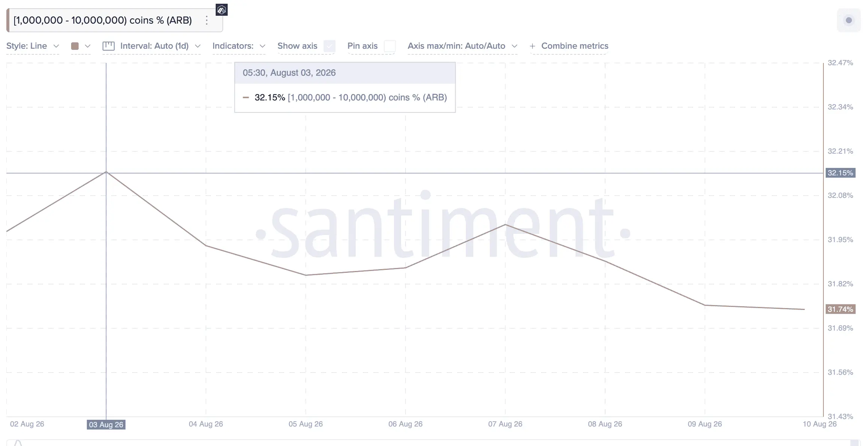
Task: Click the 32.47% top axis value
Action: click(x=840, y=63)
